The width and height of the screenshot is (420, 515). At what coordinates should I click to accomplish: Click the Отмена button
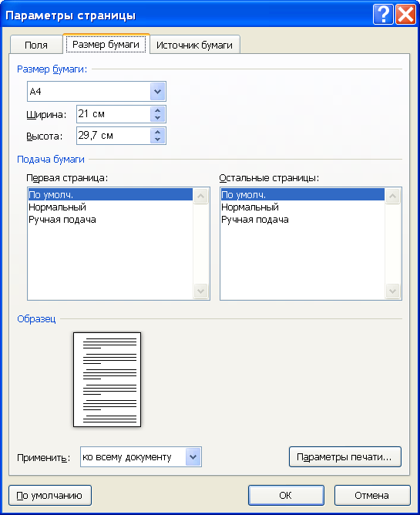(x=372, y=495)
